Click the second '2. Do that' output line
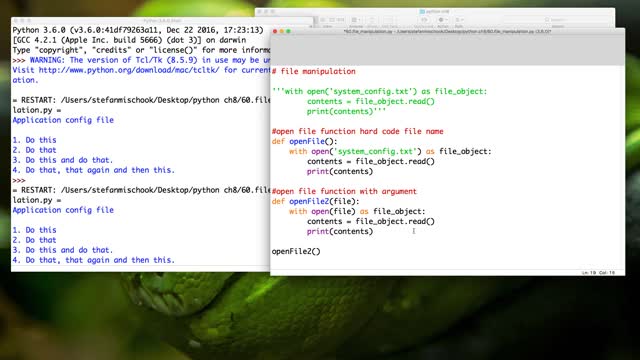The width and height of the screenshot is (640, 360). pos(34,240)
